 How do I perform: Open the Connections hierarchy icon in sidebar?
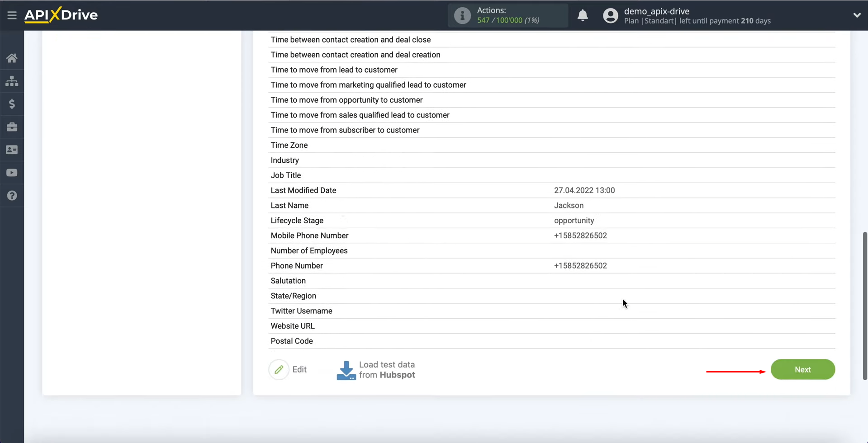pos(12,80)
